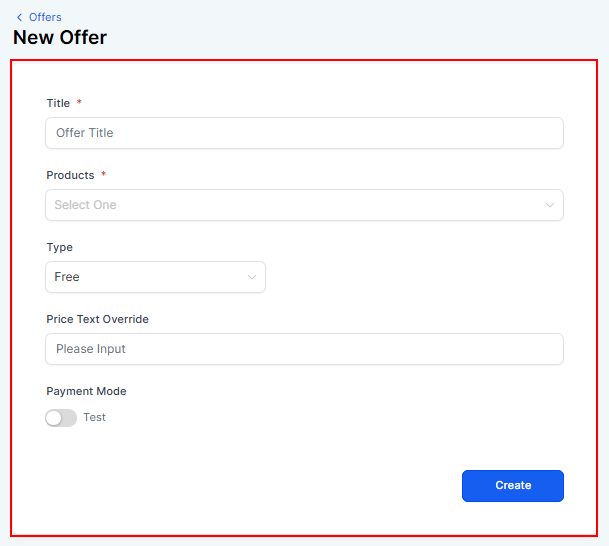Click the Title field label
Viewport: 609px width, 546px height.
(x=58, y=103)
